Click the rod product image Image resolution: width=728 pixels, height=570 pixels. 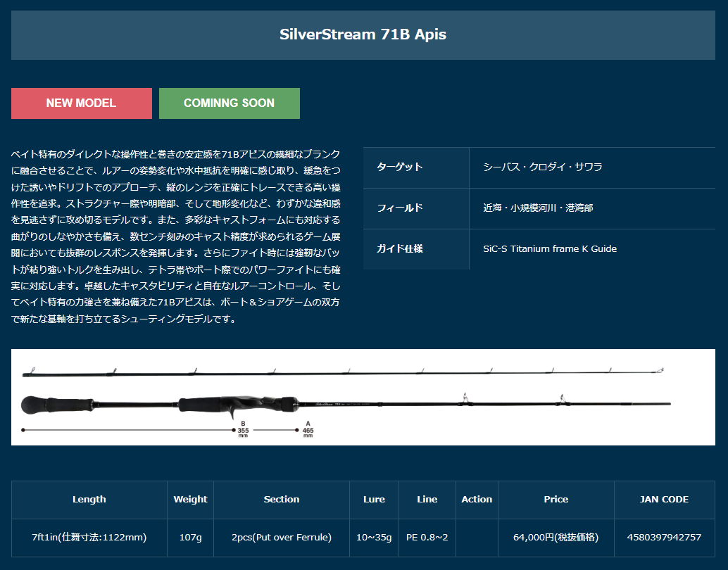pyautogui.click(x=363, y=396)
